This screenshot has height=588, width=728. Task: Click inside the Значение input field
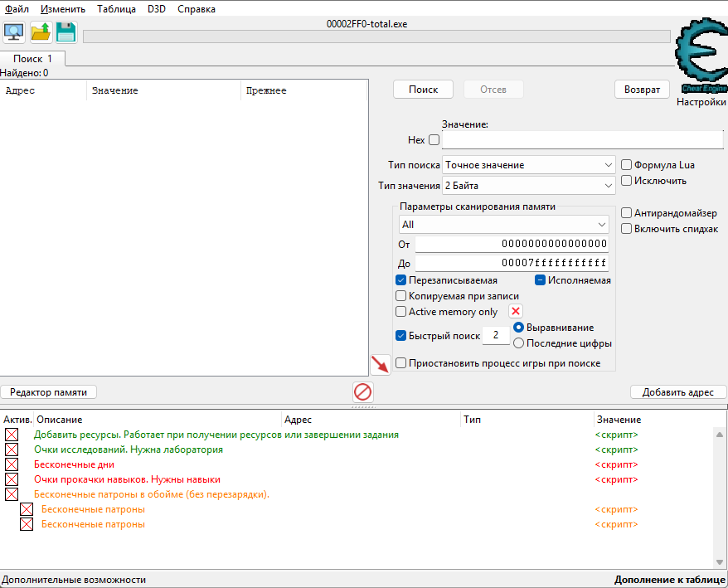click(580, 139)
